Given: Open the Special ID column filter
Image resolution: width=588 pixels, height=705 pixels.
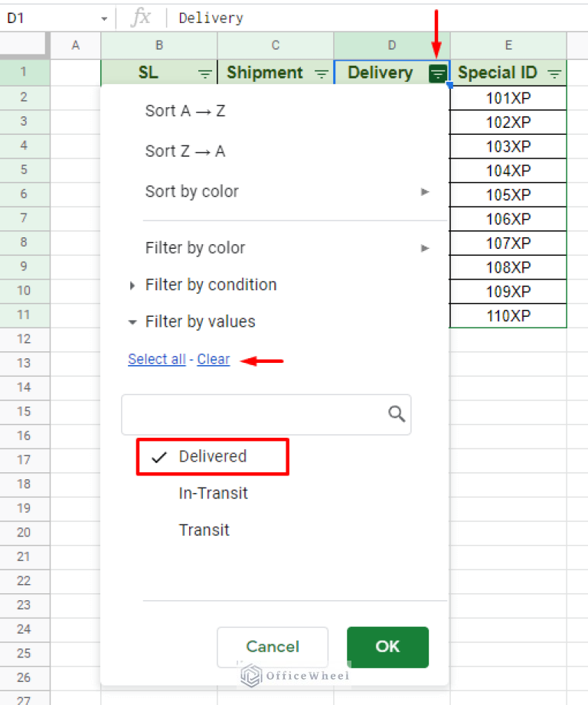Looking at the screenshot, I should tap(554, 73).
